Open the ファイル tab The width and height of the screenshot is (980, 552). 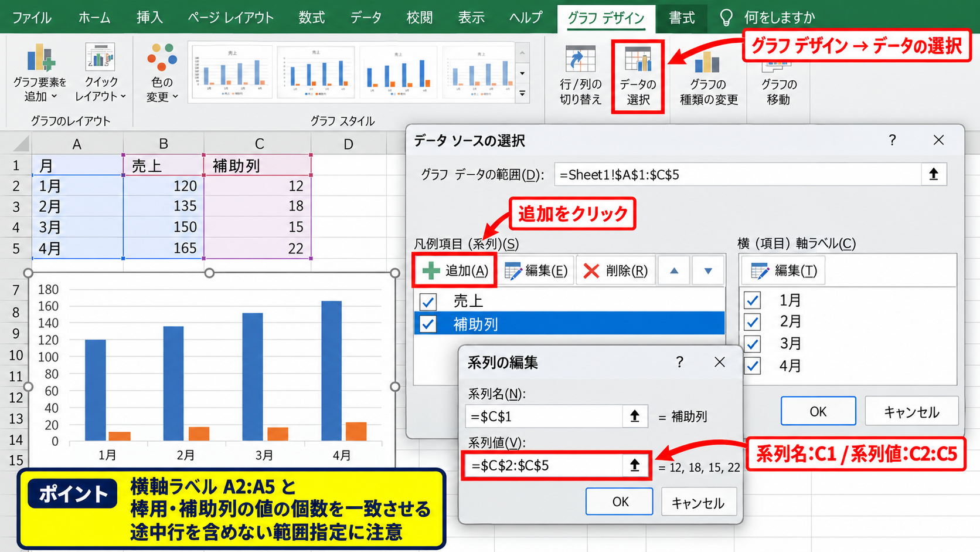[32, 18]
